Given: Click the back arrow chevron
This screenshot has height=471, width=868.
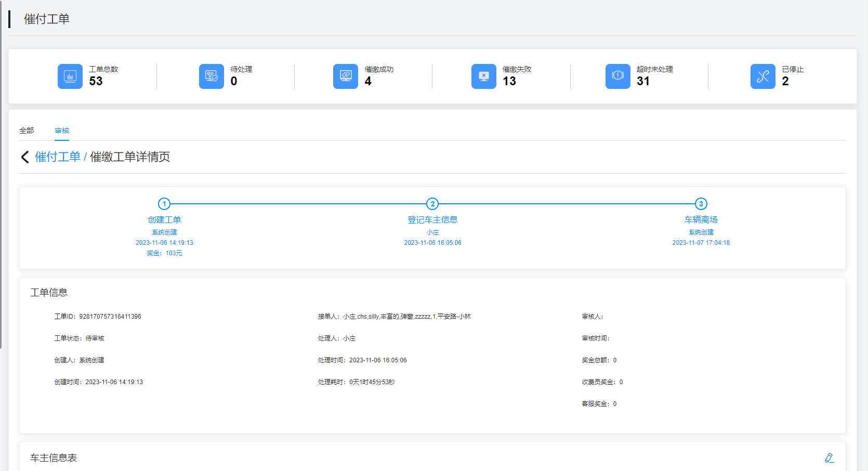Looking at the screenshot, I should tap(25, 157).
